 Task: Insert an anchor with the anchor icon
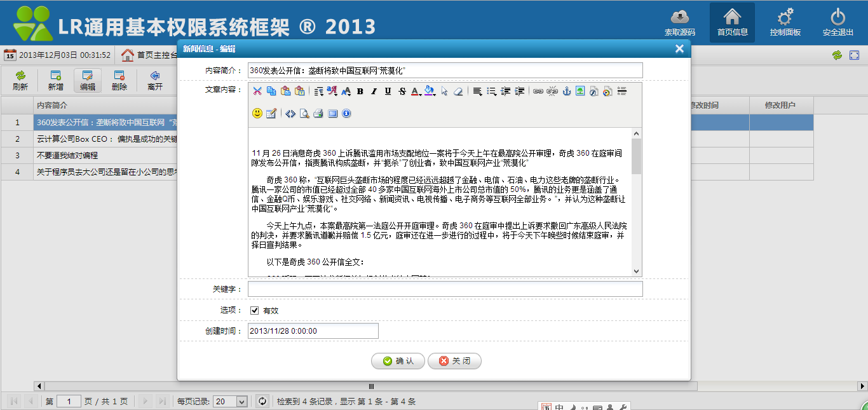(x=566, y=91)
